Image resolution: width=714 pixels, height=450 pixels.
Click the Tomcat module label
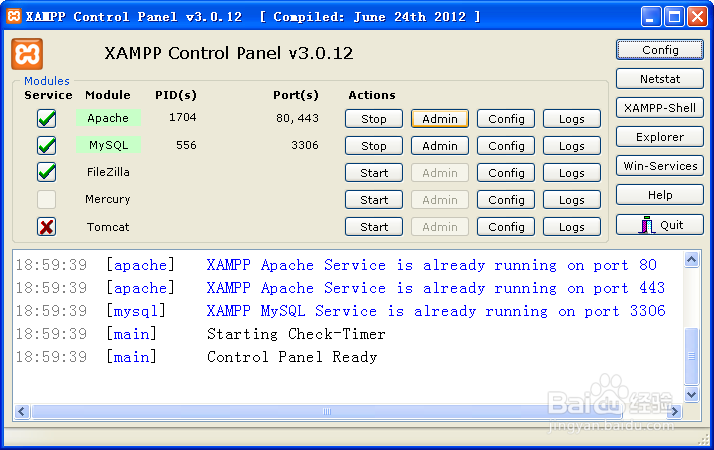click(108, 226)
